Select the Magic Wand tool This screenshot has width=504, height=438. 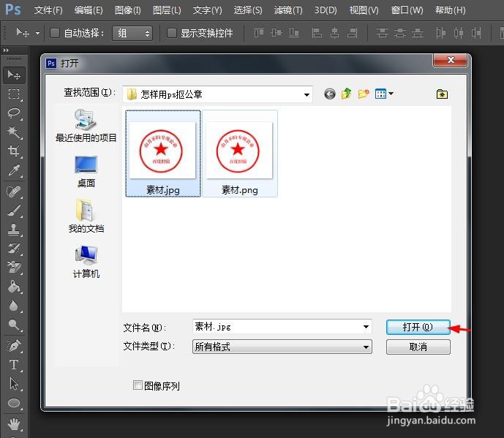[14, 132]
